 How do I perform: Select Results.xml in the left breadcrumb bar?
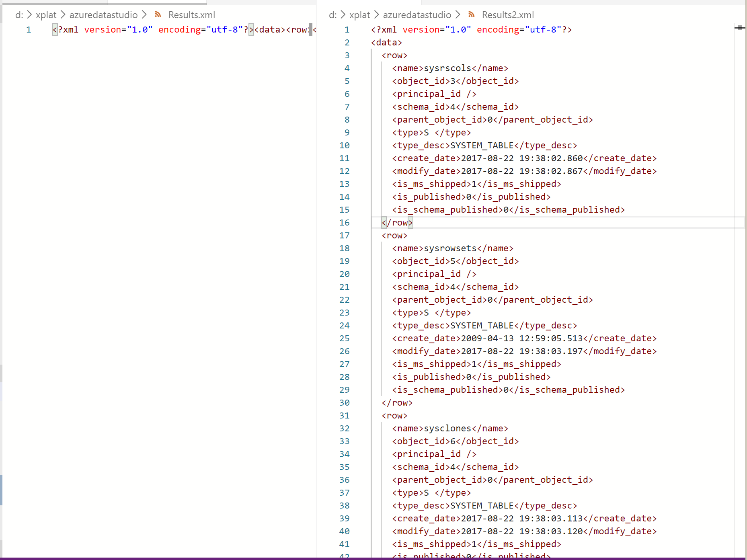click(191, 14)
